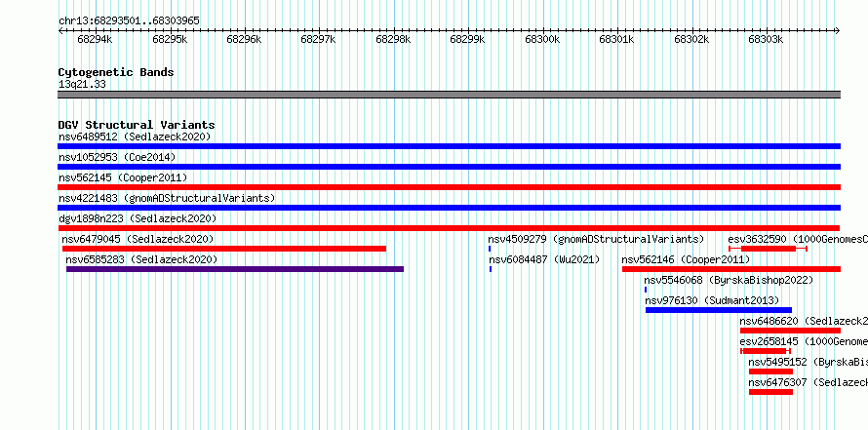Select the blue bar under nsv6489512
Screen dimensions: 868x430
click(449, 146)
